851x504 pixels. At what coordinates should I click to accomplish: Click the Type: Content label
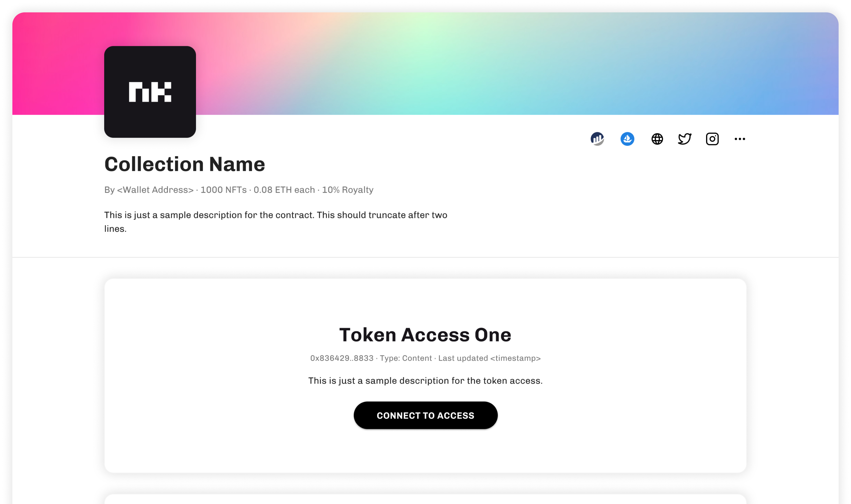406,358
